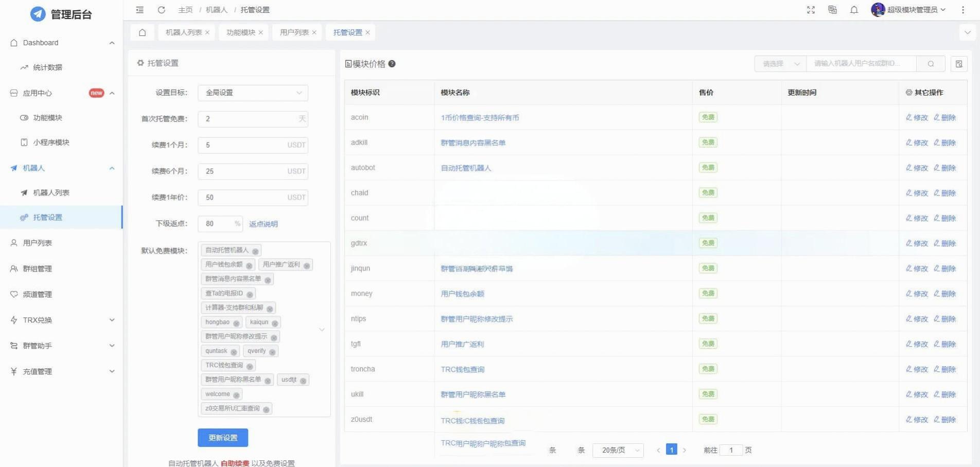Screen dimensions: 980x467
Task: Expand the tab list chevron at right
Action: (x=968, y=32)
